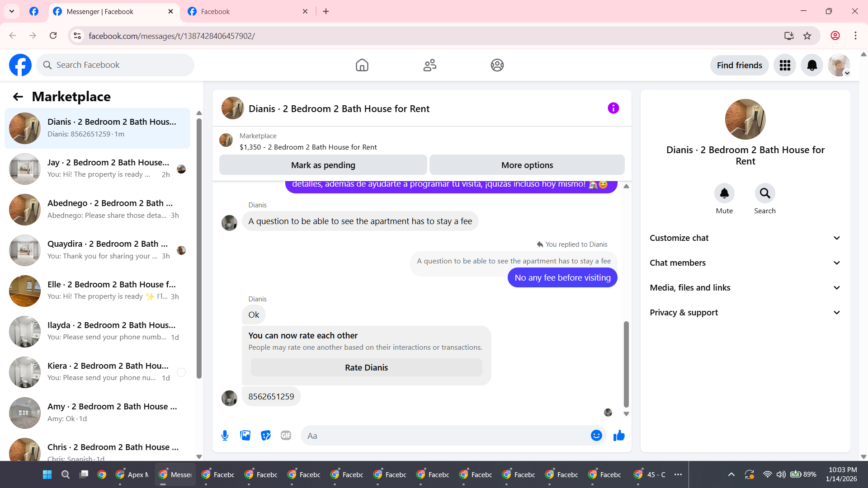Go to the Facebook Home tab
Screen dimensions: 868x488
tap(362, 65)
